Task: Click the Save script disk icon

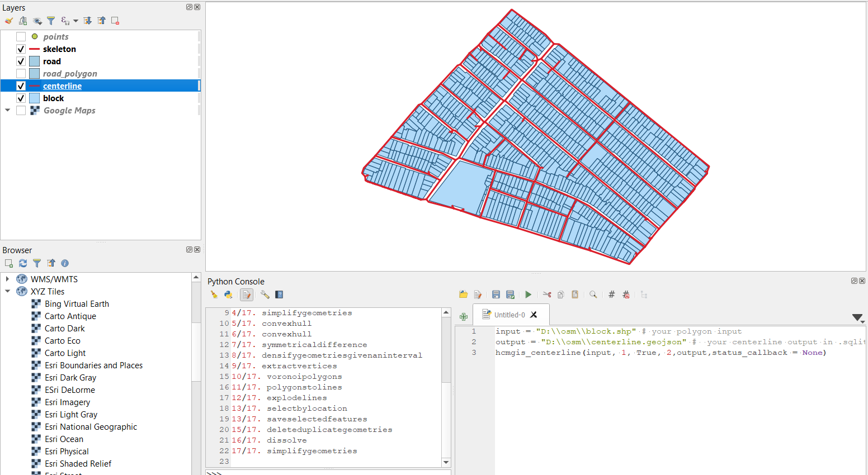Action: [496, 294]
